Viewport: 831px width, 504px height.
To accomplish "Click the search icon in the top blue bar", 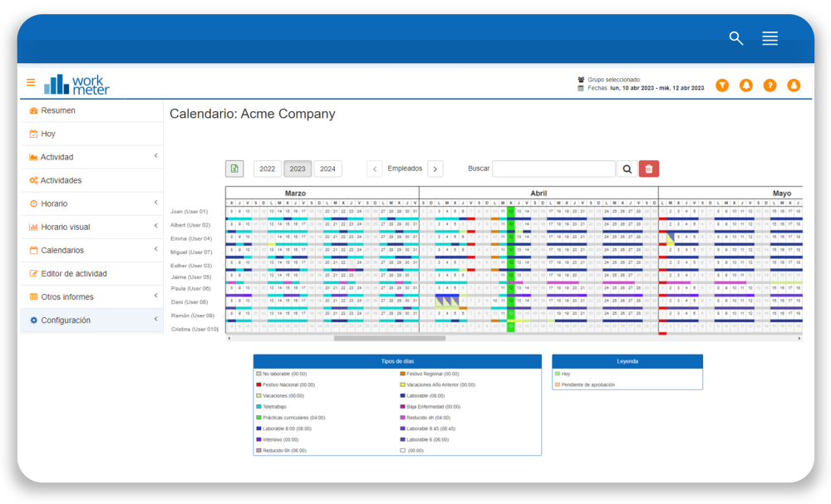I will 735,38.
